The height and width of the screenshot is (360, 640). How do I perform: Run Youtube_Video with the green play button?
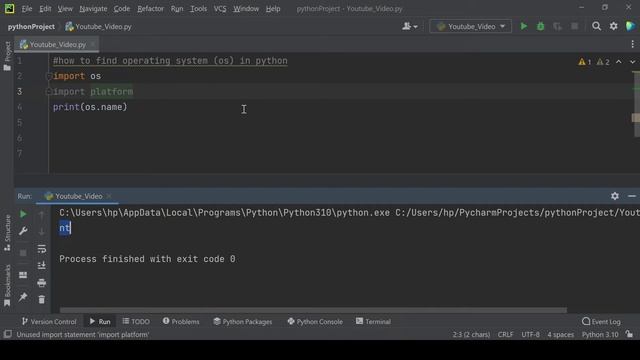pyautogui.click(x=523, y=27)
